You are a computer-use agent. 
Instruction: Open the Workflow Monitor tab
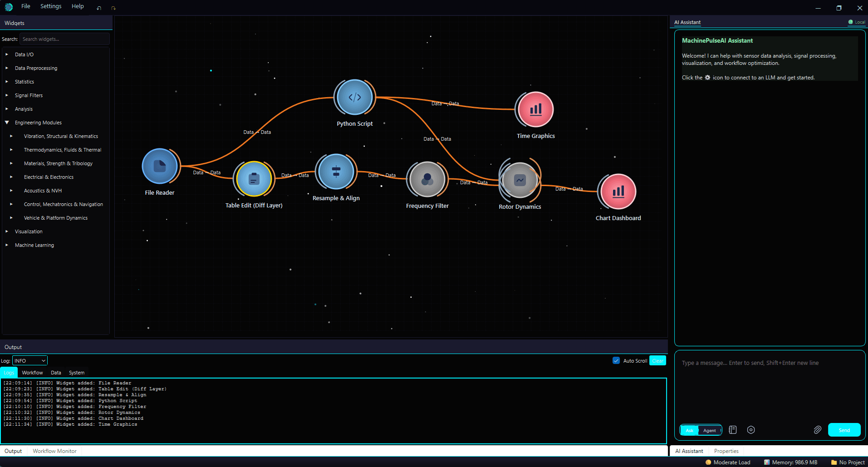54,451
